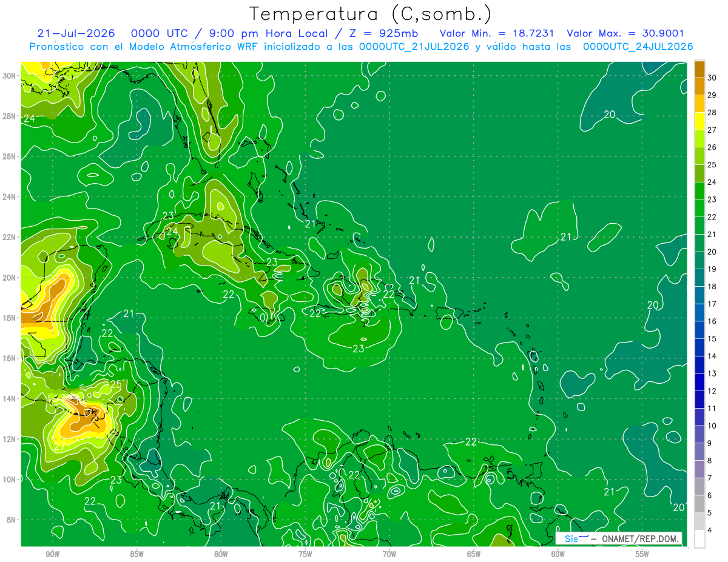Select the "10N" latitude axis label
This screenshot has width=728, height=562.
[x=9, y=480]
